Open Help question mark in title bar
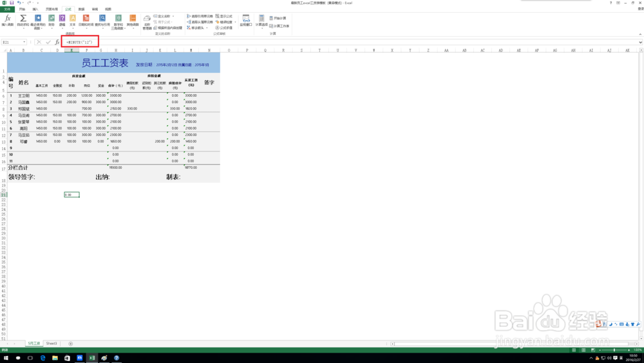This screenshot has width=644, height=363. [611, 3]
